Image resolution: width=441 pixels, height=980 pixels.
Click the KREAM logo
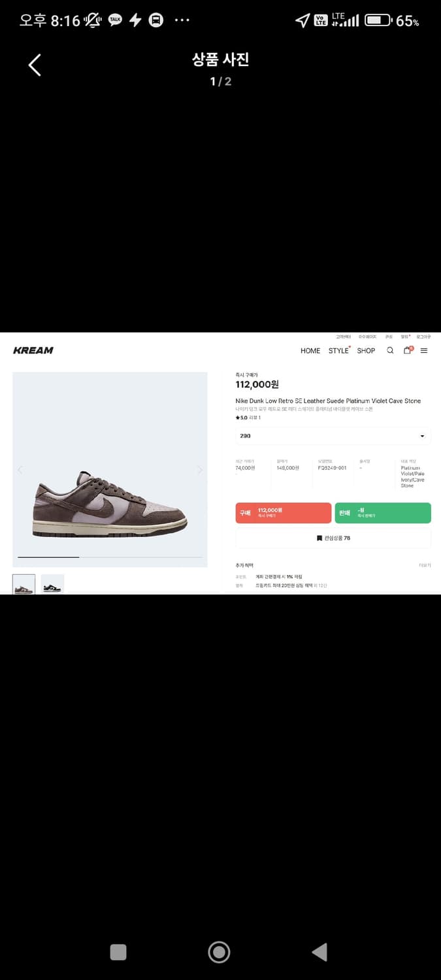coord(33,350)
